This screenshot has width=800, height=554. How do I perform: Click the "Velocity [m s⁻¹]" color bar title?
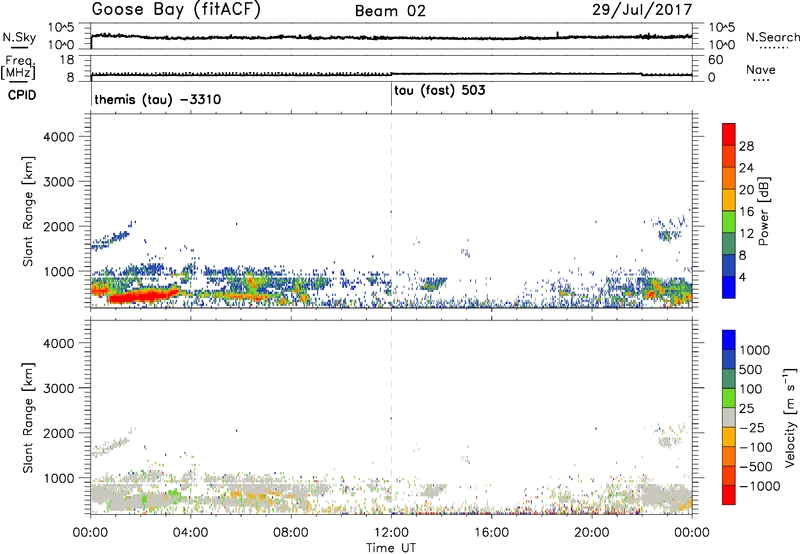coord(790,417)
